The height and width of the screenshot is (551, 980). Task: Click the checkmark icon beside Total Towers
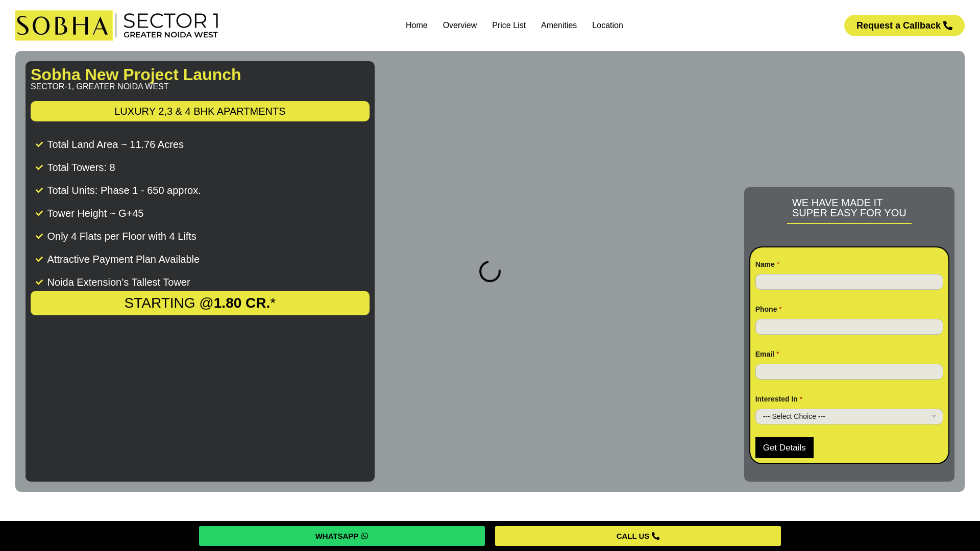(x=39, y=167)
